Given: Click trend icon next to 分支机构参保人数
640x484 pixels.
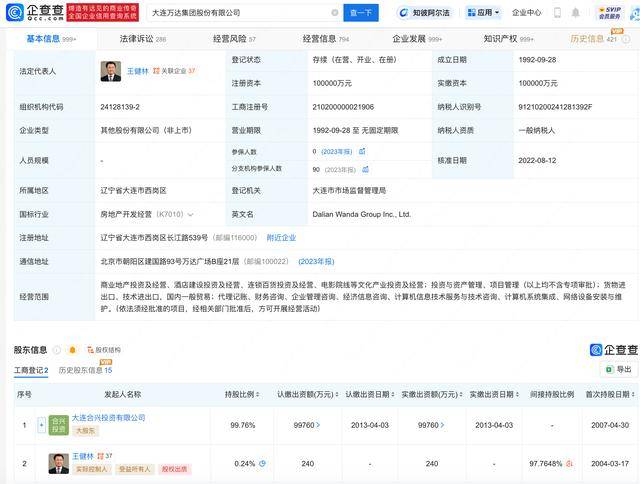Looking at the screenshot, I should pyautogui.click(x=365, y=169).
